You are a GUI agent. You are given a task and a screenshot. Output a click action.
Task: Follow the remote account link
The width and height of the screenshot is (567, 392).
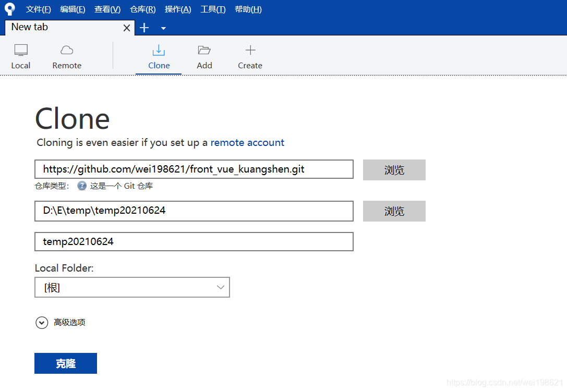[247, 143]
